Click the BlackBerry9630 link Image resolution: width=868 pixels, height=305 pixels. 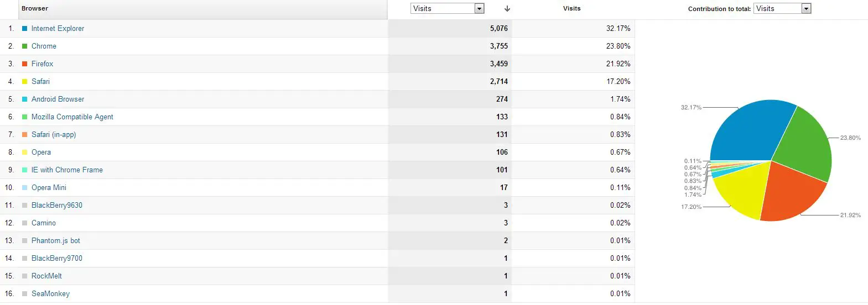click(x=56, y=205)
